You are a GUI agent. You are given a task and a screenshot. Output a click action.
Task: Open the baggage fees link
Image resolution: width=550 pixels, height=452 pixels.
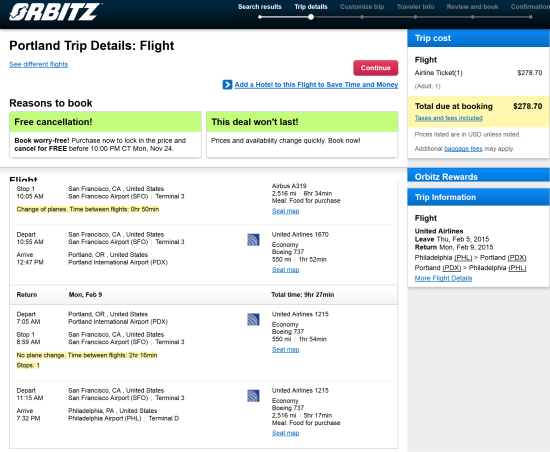(x=463, y=149)
